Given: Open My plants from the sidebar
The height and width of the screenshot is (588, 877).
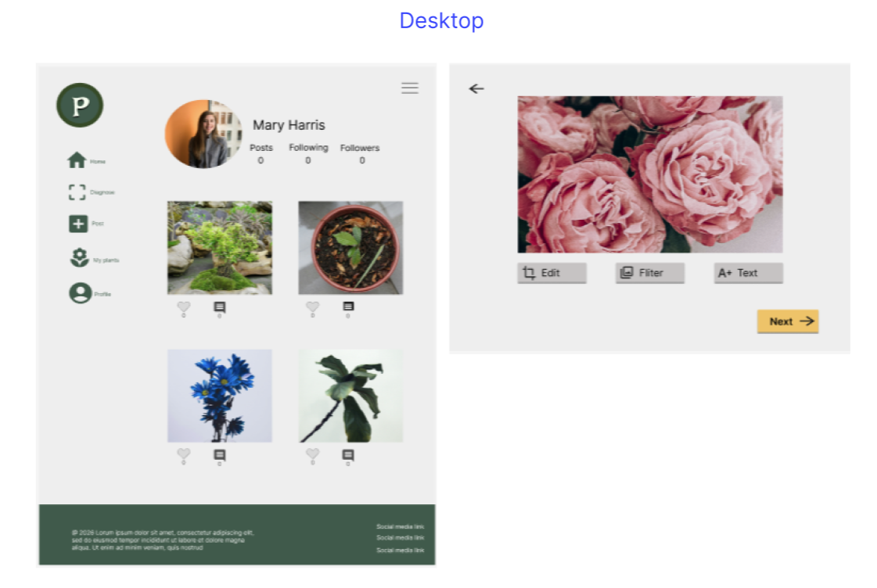Looking at the screenshot, I should coord(77,258).
